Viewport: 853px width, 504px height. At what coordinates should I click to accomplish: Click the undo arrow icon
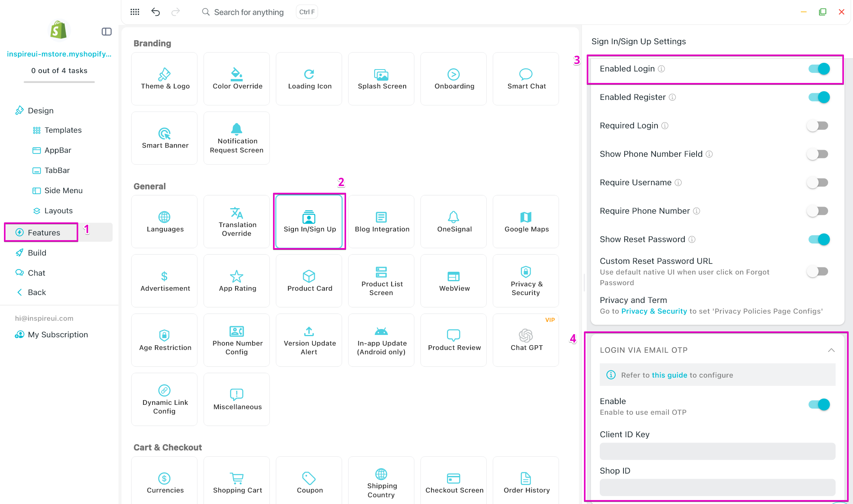point(155,12)
